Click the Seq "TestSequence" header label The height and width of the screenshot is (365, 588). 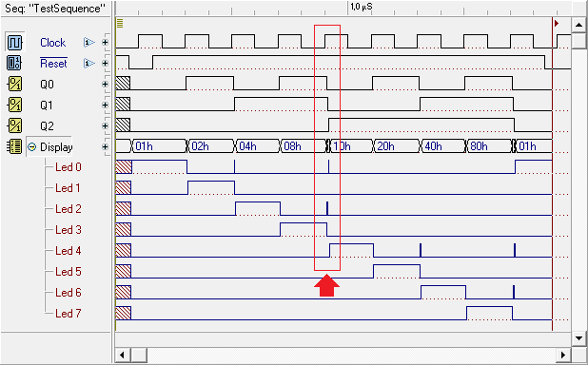click(55, 9)
